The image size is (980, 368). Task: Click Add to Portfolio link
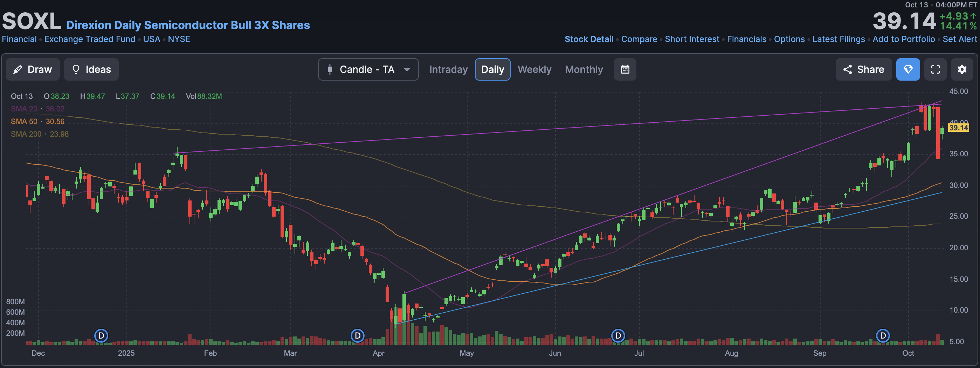tap(904, 39)
